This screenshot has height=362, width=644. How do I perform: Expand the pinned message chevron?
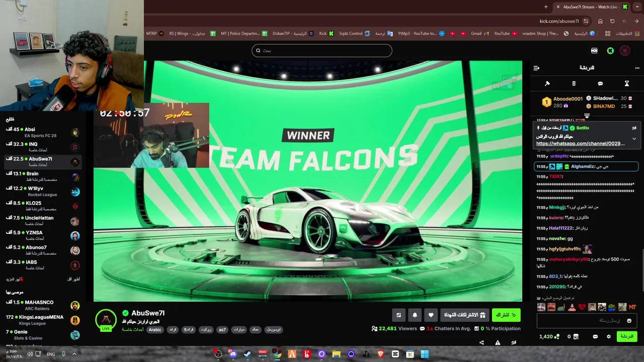[x=634, y=138]
